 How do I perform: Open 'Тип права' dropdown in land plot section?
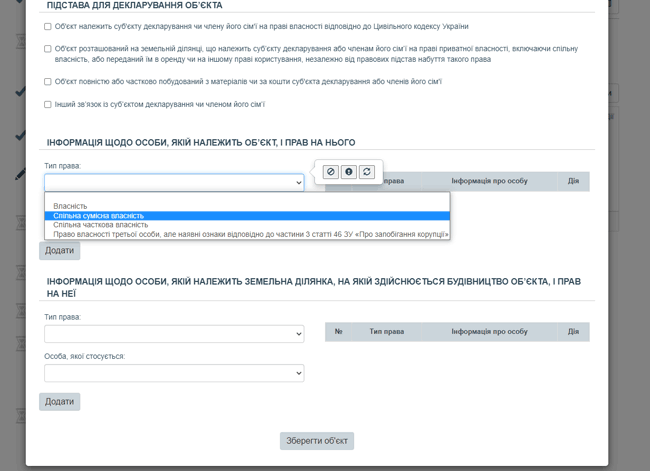[174, 333]
